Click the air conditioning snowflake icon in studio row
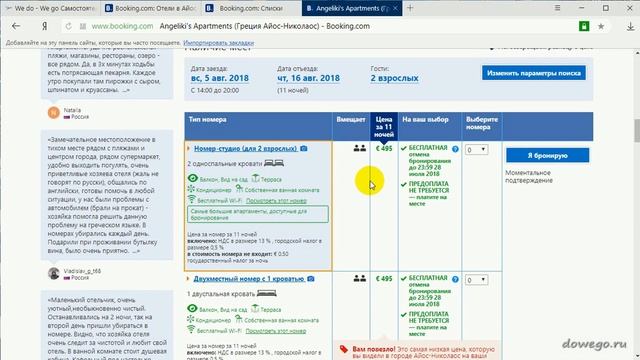 tap(191, 189)
